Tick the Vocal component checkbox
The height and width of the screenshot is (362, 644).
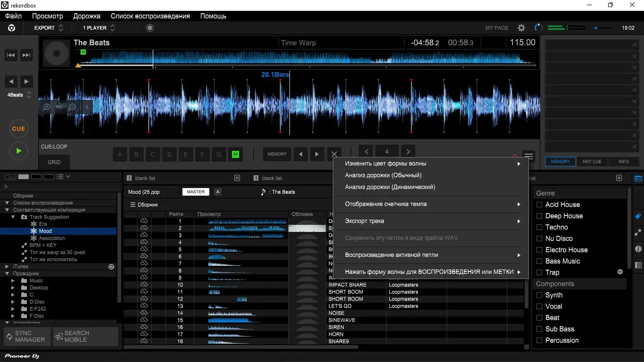tap(539, 306)
